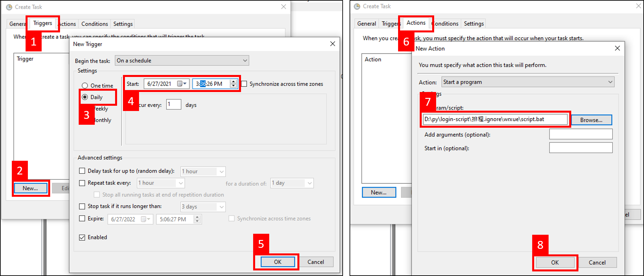
Task: Increase the Start time with the up arrow
Action: [233, 82]
